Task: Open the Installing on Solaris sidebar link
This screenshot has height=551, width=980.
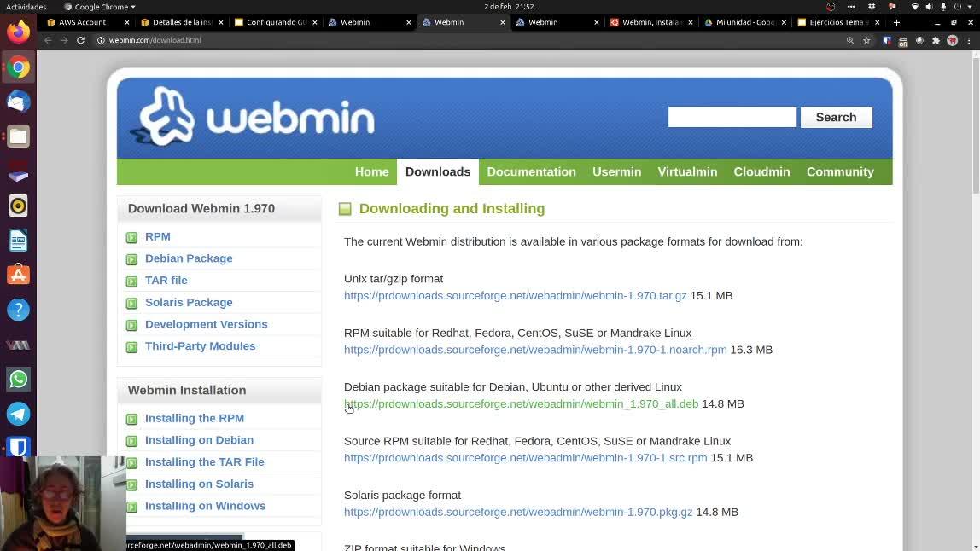Action: click(199, 484)
